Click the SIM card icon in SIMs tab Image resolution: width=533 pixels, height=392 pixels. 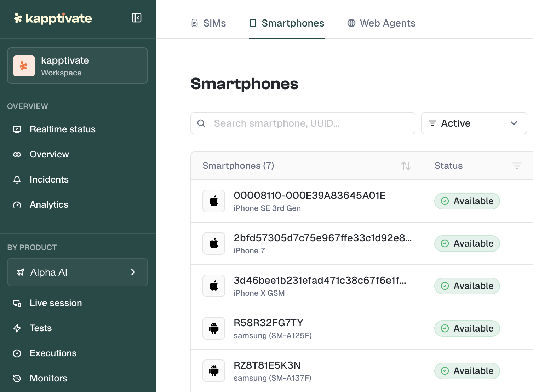pyautogui.click(x=195, y=23)
